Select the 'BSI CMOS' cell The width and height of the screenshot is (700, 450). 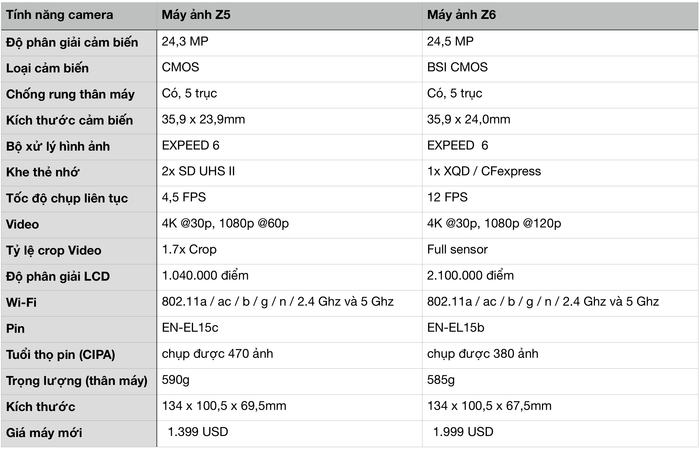[560, 68]
